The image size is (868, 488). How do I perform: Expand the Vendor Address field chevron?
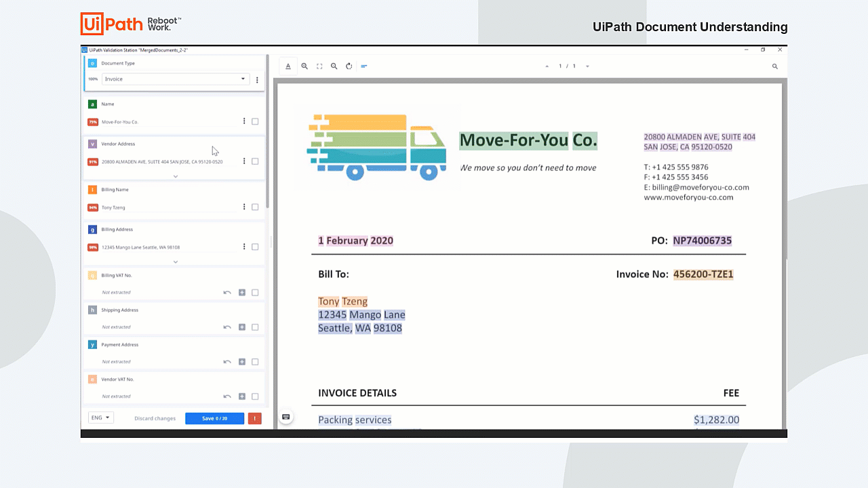coord(176,176)
